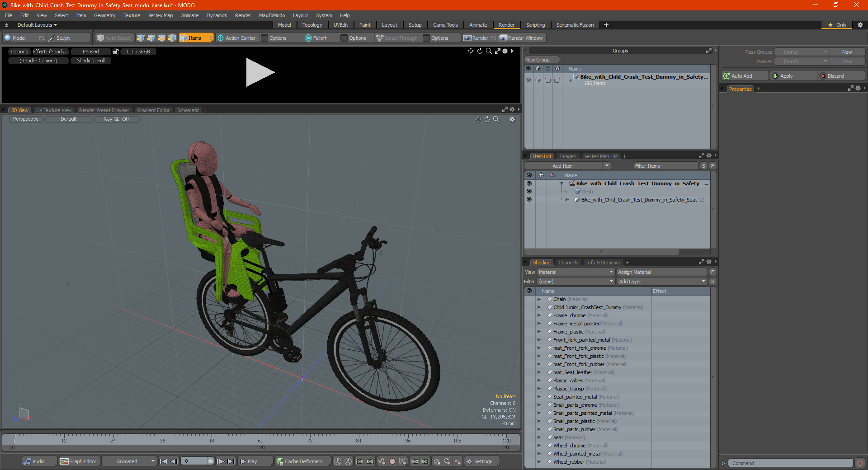The height and width of the screenshot is (470, 868).
Task: Switch to Topology layout tab
Action: tap(312, 25)
